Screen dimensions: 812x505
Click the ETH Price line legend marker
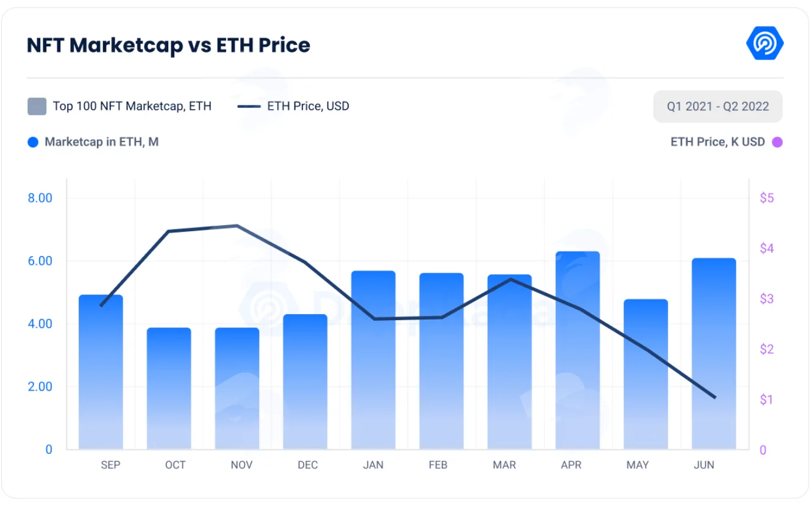point(249,106)
